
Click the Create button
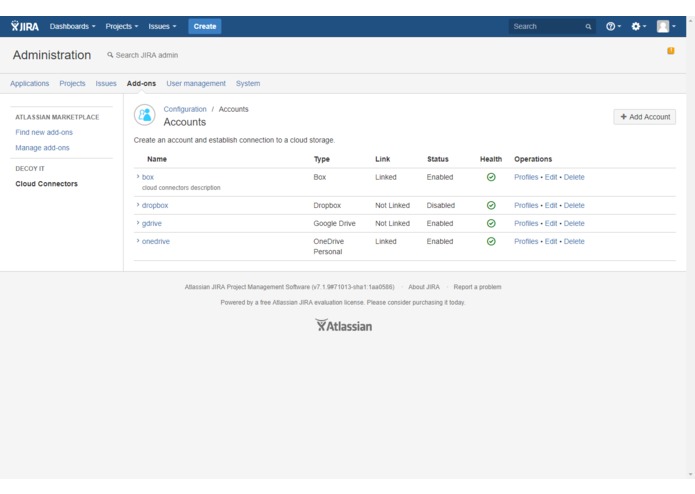(x=205, y=27)
